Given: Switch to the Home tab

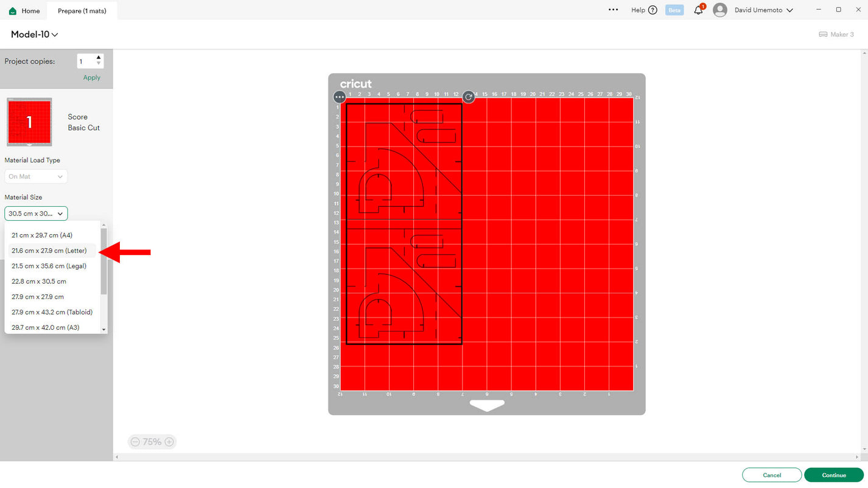Looking at the screenshot, I should tap(24, 11).
